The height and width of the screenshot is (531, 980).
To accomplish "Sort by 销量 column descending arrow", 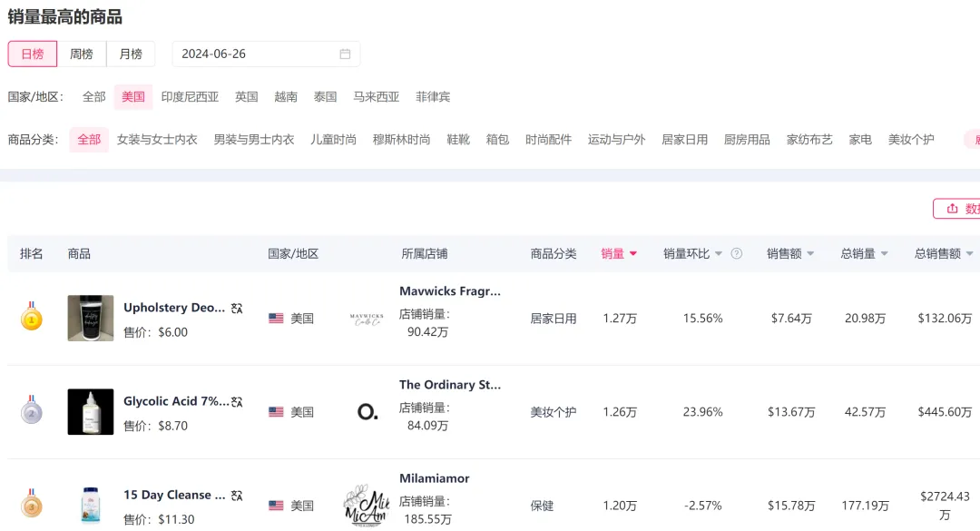I will click(633, 254).
